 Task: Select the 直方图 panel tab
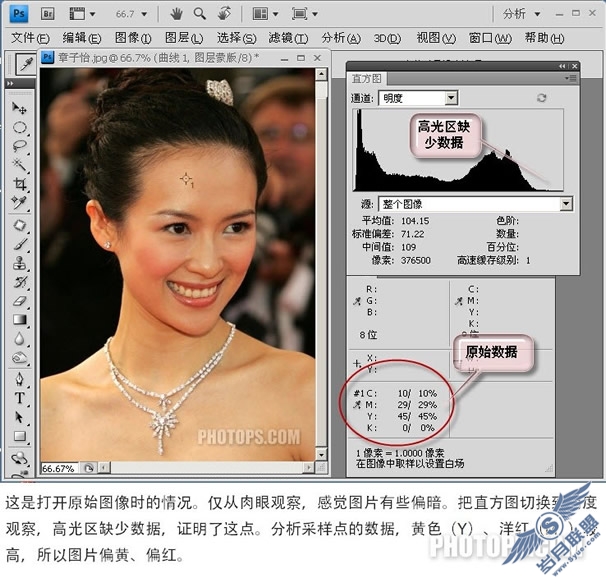pyautogui.click(x=366, y=78)
